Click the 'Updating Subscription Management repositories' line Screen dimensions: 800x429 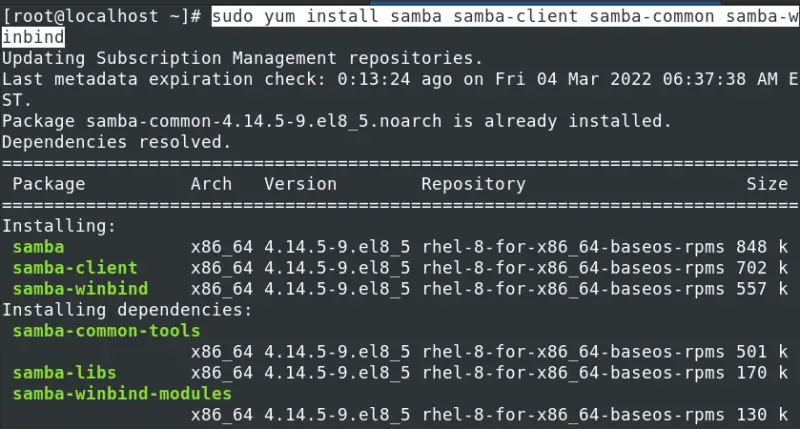tap(242, 58)
